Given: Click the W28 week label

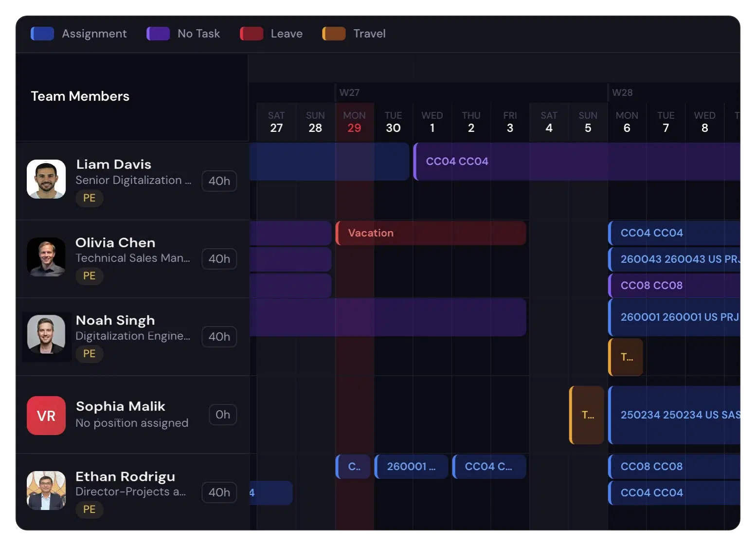Looking at the screenshot, I should click(x=622, y=92).
